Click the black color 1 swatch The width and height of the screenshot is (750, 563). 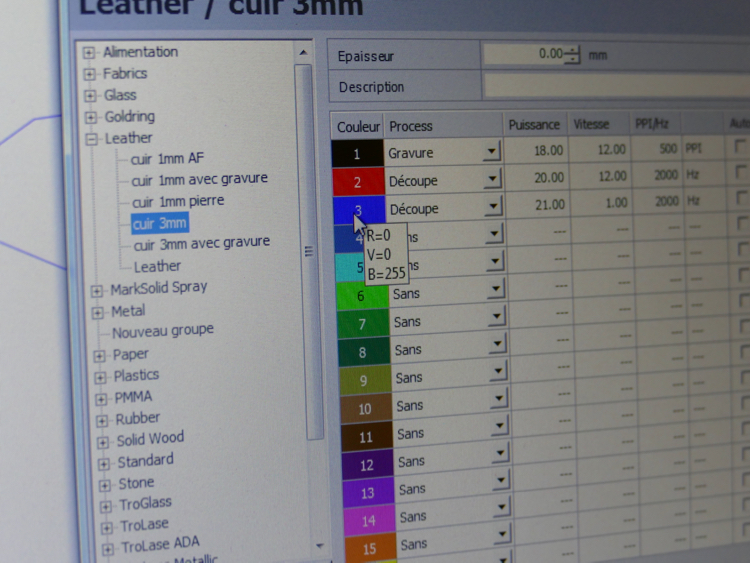(x=357, y=154)
